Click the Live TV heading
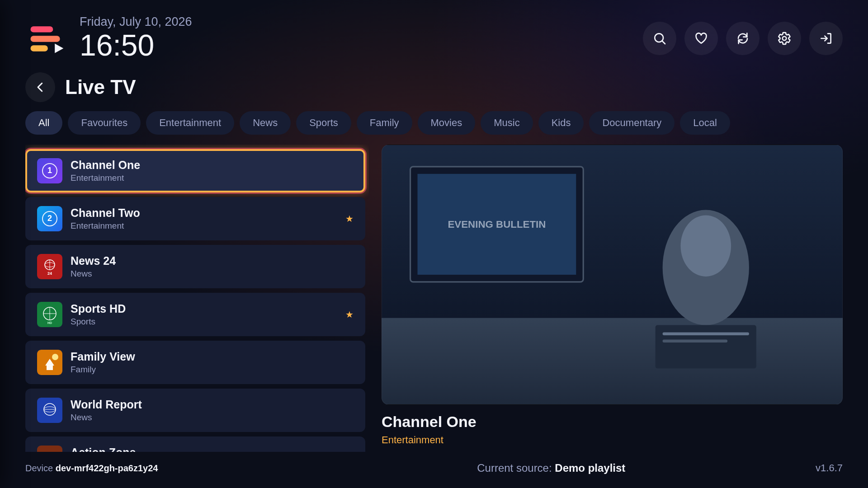 (x=100, y=87)
